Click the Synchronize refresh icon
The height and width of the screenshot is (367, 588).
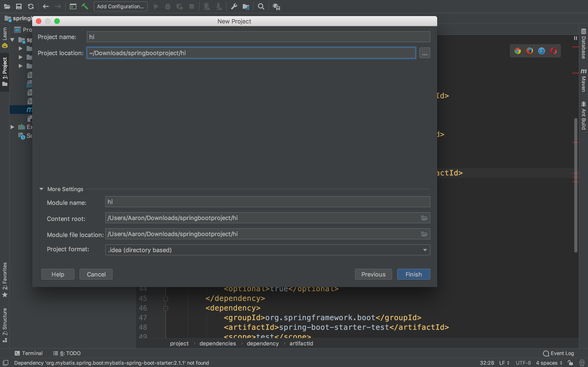pyautogui.click(x=31, y=6)
